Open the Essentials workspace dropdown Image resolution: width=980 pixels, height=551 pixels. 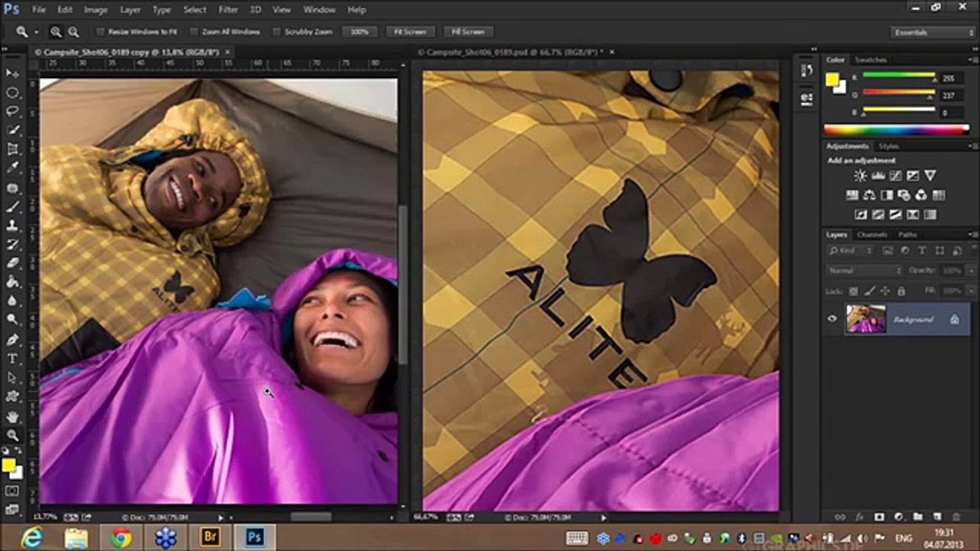933,32
